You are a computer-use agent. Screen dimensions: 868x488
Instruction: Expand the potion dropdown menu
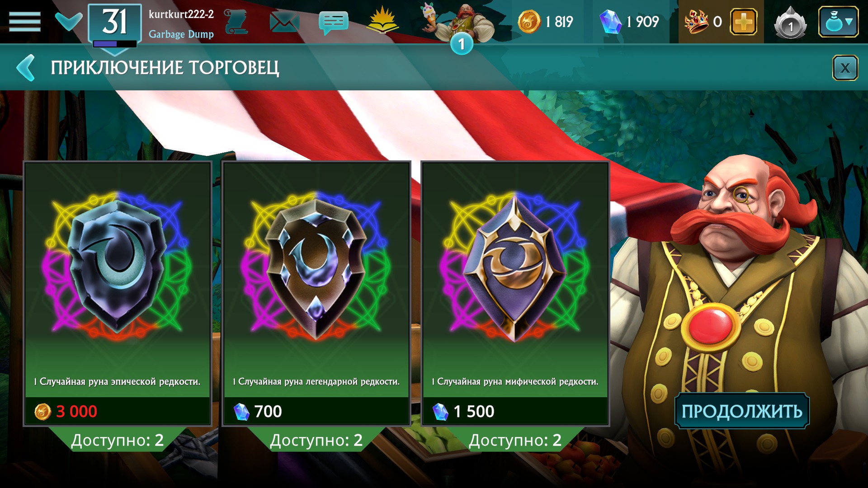[838, 22]
